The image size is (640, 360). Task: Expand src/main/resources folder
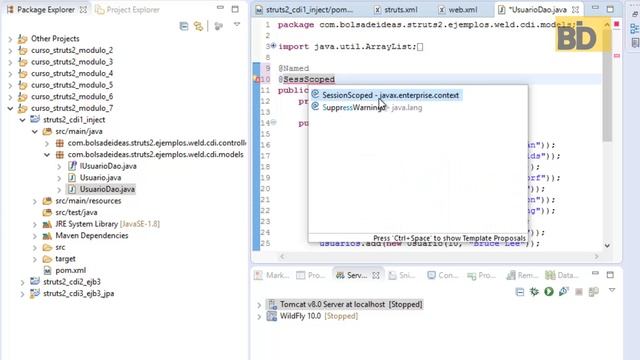coord(35,201)
